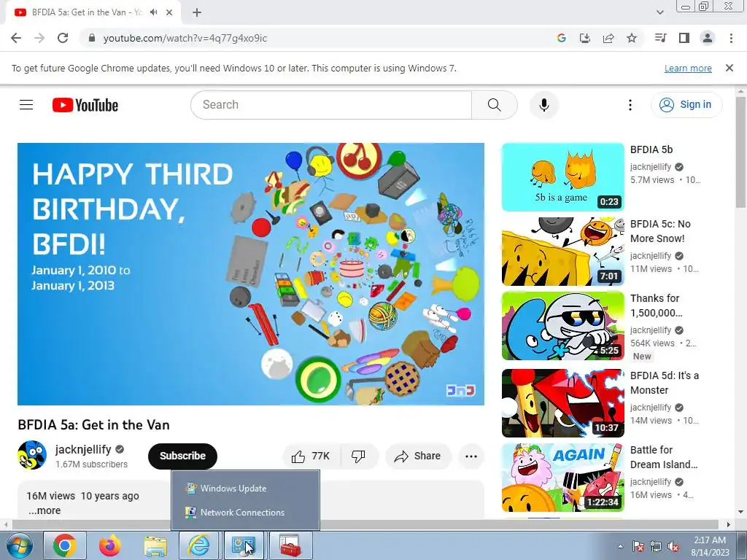
Task: Click the install app icon in address bar
Action: point(584,38)
